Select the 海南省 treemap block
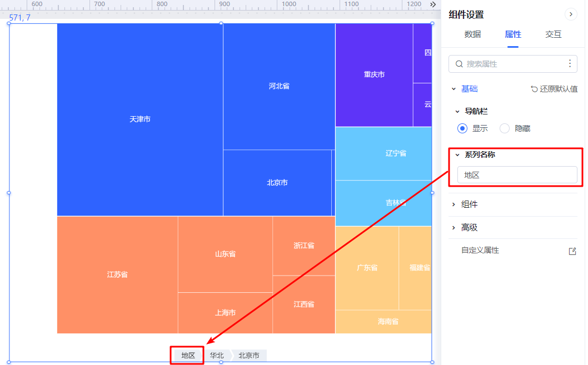588x365 pixels. [383, 322]
